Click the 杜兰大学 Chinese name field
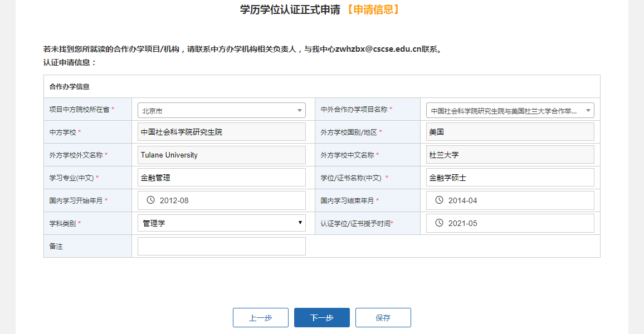This screenshot has width=644, height=334. tap(510, 155)
